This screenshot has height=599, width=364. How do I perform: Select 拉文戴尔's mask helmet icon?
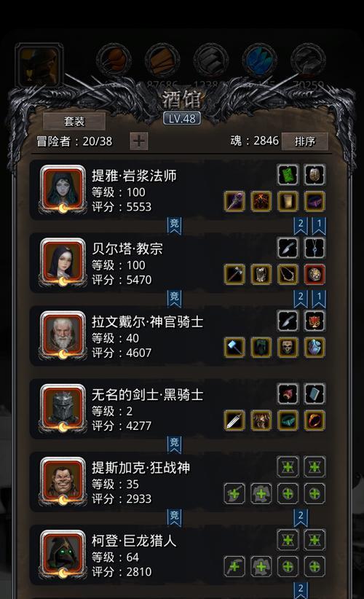288,348
